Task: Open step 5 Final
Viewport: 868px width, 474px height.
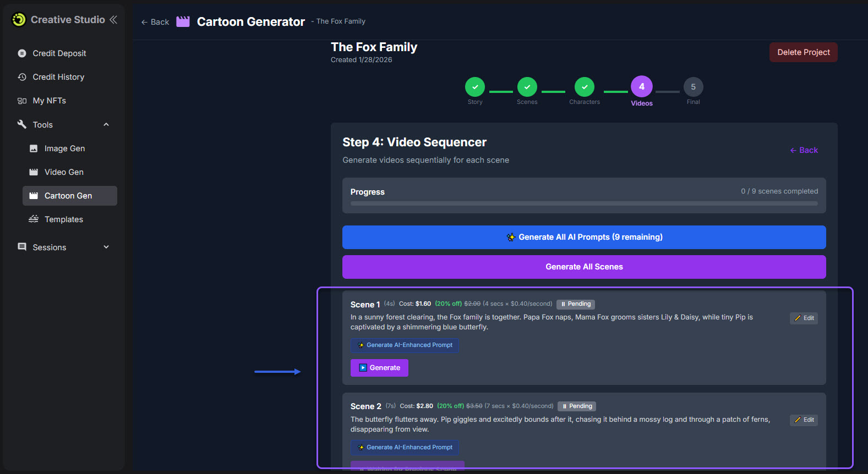Action: pyautogui.click(x=693, y=87)
